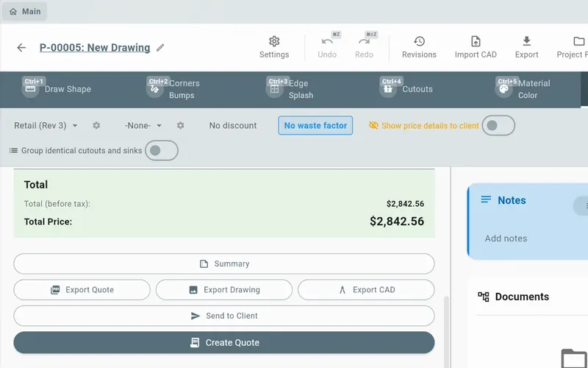This screenshot has width=588, height=368.
Task: Click the Redo arrow icon
Action: click(364, 41)
